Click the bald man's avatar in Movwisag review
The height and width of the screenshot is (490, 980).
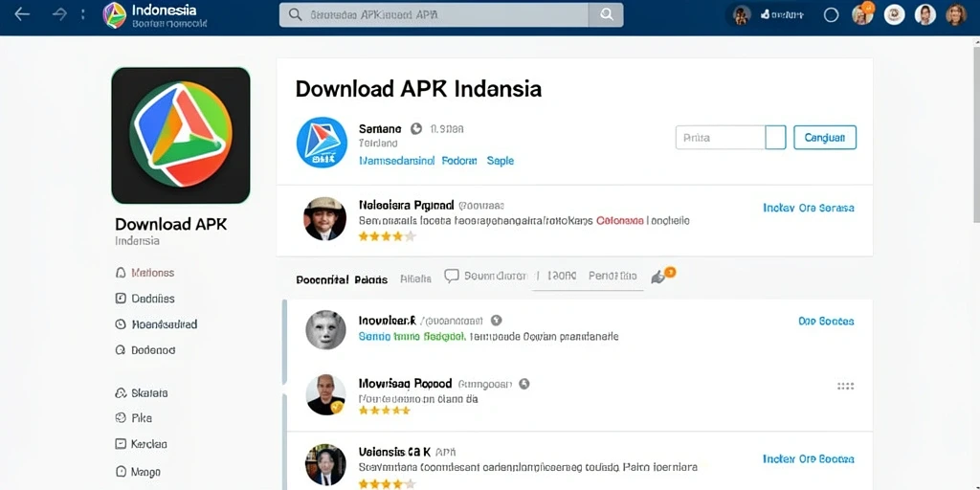pyautogui.click(x=325, y=394)
